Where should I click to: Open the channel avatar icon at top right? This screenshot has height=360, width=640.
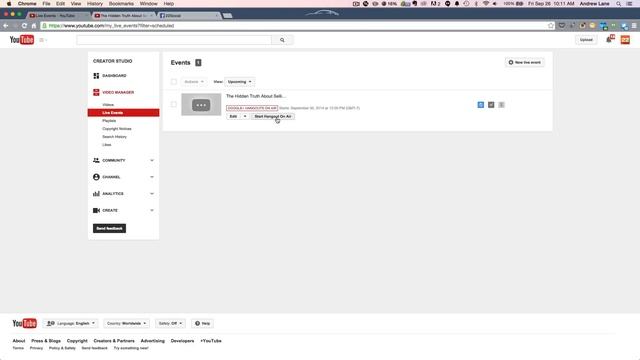click(x=625, y=40)
